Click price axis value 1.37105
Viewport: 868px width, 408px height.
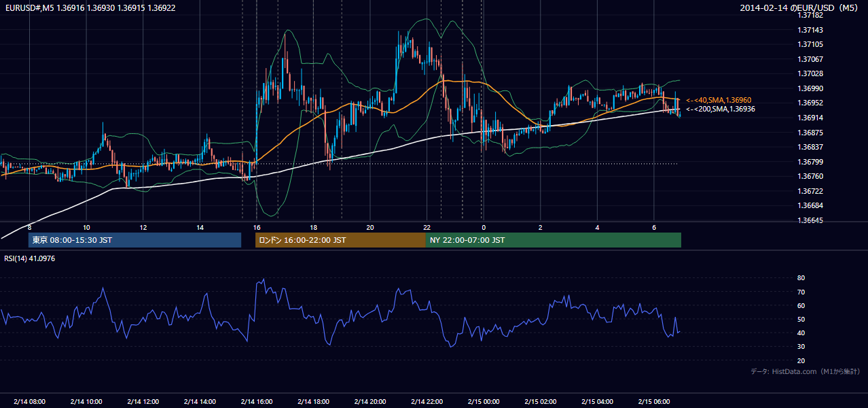pos(810,44)
